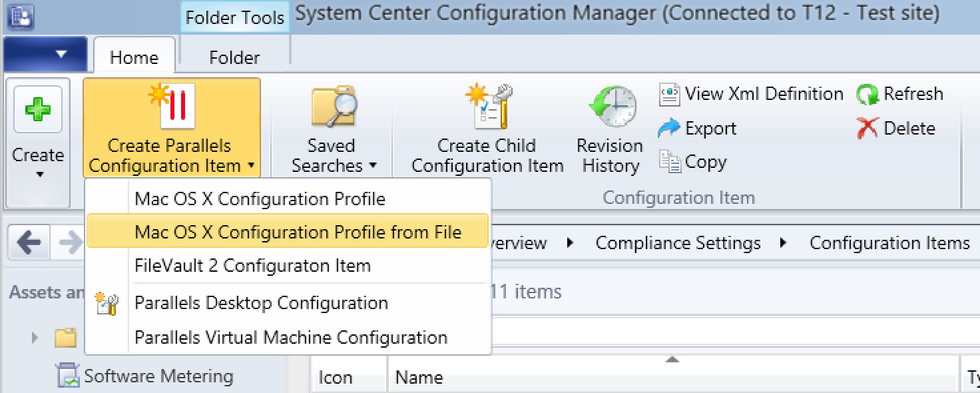Viewport: 980px width, 393px height.
Task: Click the View Xml Definition icon
Action: 669,94
